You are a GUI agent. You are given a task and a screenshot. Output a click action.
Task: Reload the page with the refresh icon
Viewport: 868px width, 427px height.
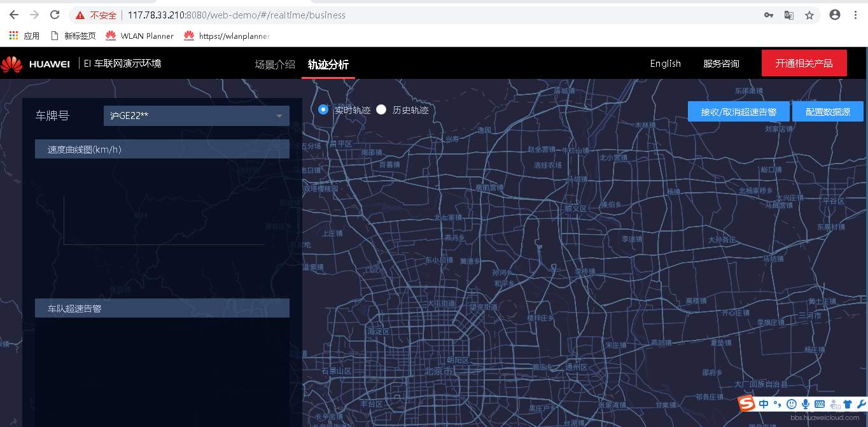[55, 15]
